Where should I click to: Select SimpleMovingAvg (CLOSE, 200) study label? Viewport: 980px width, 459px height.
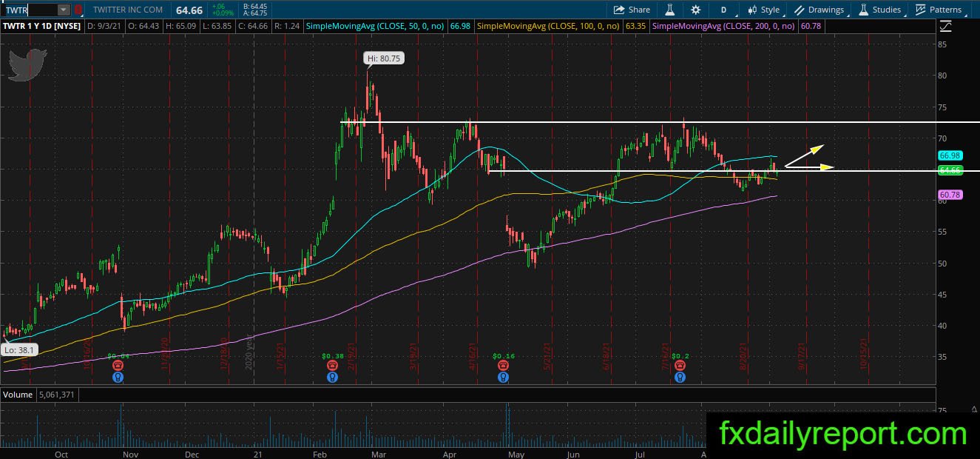723,26
